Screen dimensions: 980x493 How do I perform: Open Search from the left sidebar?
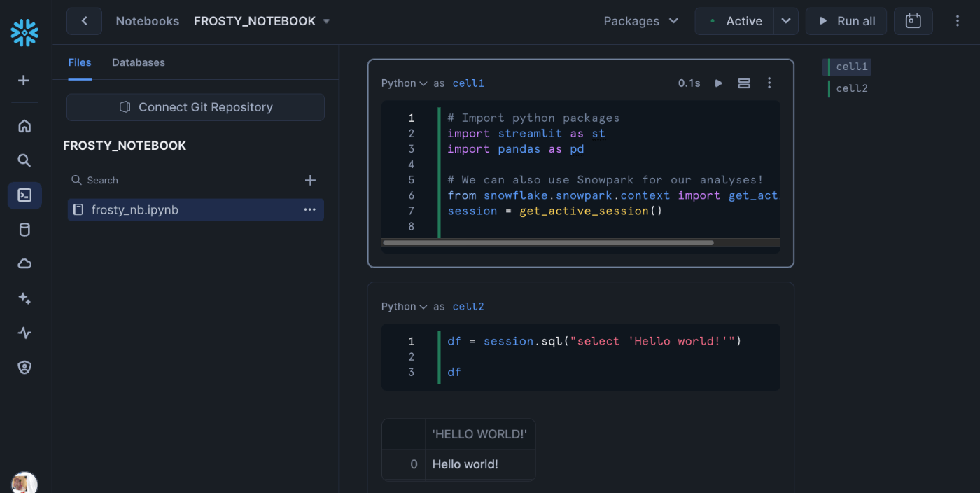(x=24, y=160)
